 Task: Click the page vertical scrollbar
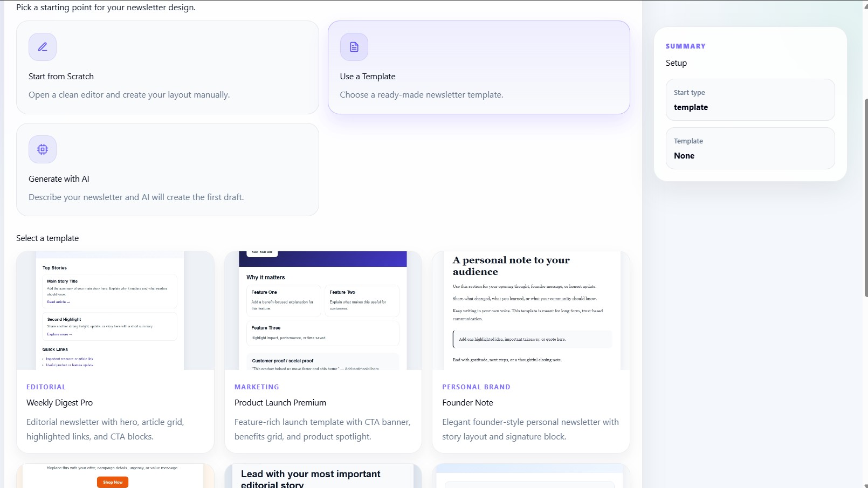point(866,198)
